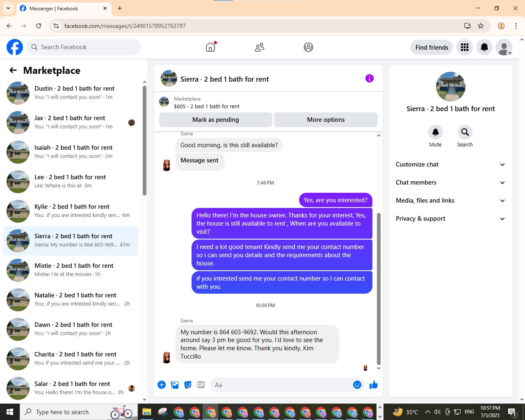Choose a sticker from the sticker icon
525x420 pixels.
point(188,385)
